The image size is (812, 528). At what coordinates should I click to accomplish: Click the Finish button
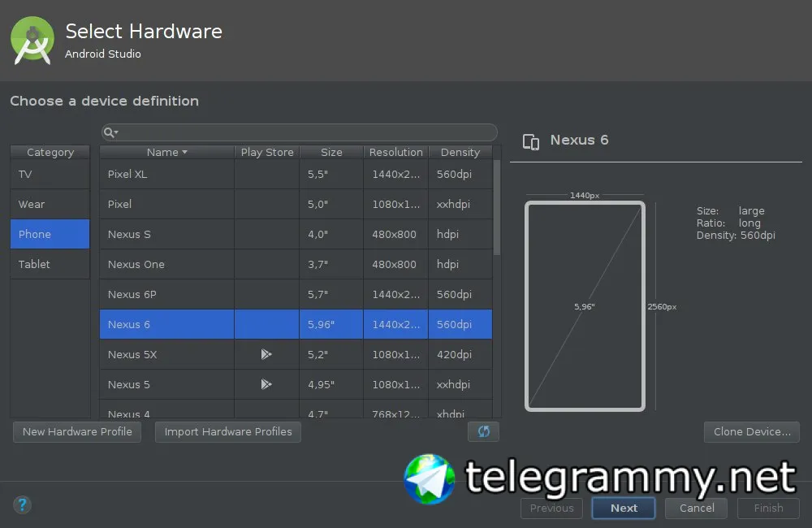pos(768,509)
